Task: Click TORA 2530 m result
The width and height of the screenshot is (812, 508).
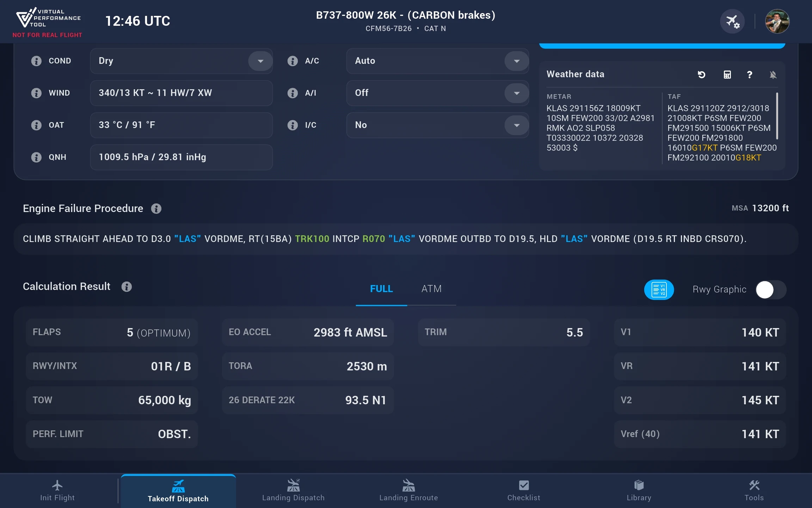Action: (308, 366)
